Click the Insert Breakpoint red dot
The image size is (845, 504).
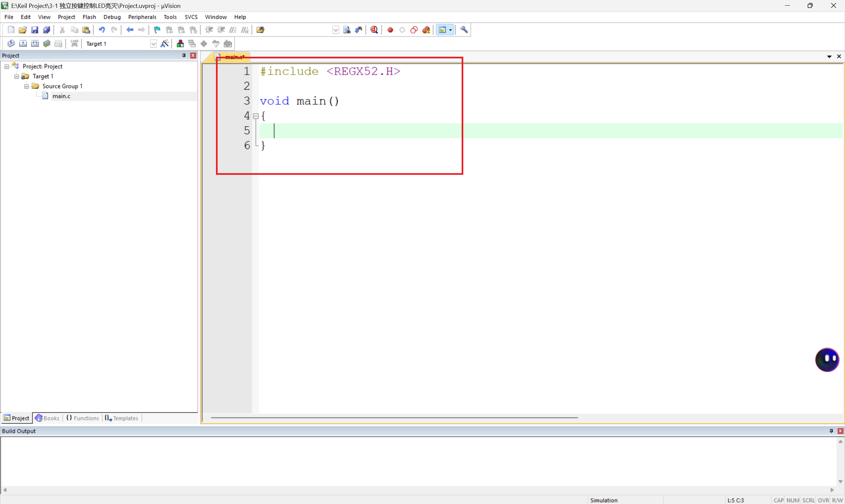(x=390, y=30)
